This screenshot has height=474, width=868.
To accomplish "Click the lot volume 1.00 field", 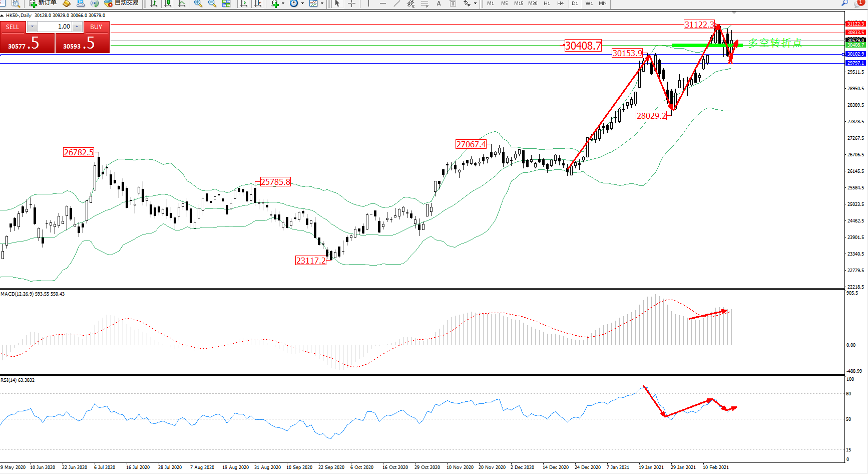I will [x=55, y=27].
